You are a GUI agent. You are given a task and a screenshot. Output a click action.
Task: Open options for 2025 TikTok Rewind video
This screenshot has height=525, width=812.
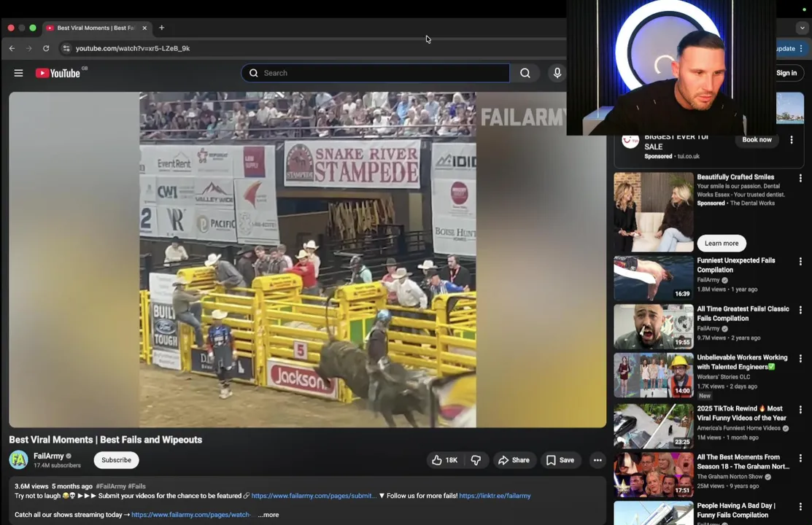(800, 410)
